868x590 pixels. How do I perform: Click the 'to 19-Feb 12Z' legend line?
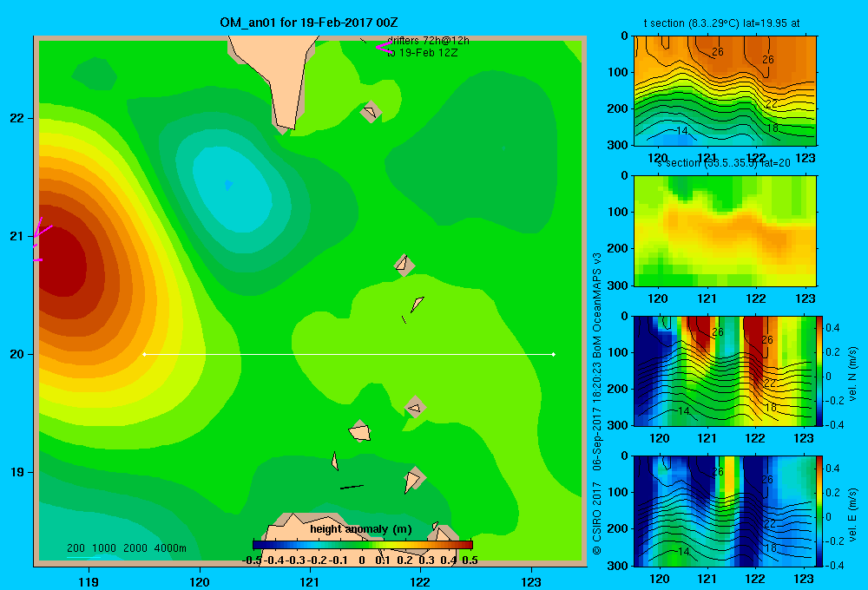[x=422, y=53]
